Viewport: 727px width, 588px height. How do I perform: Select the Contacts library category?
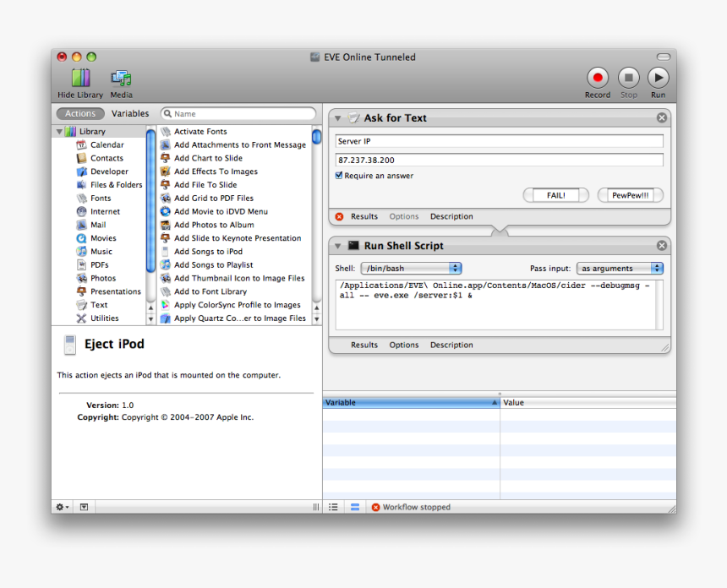pyautogui.click(x=107, y=158)
